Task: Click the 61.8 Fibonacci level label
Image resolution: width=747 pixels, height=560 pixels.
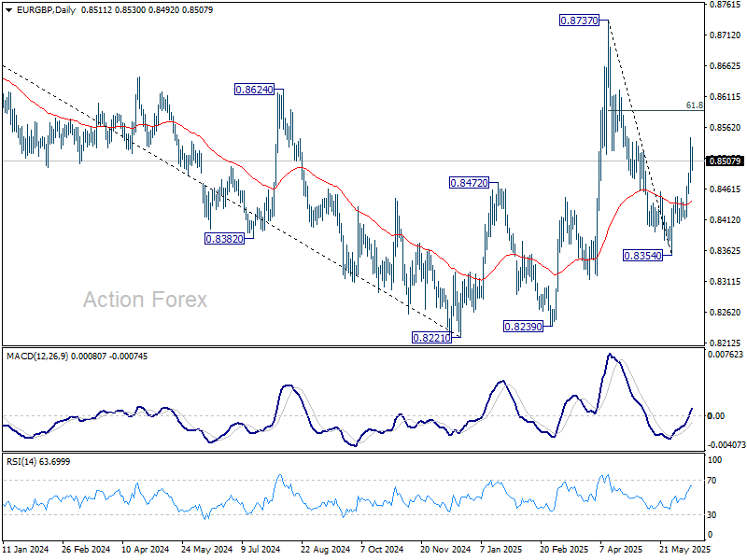Action: [x=695, y=105]
